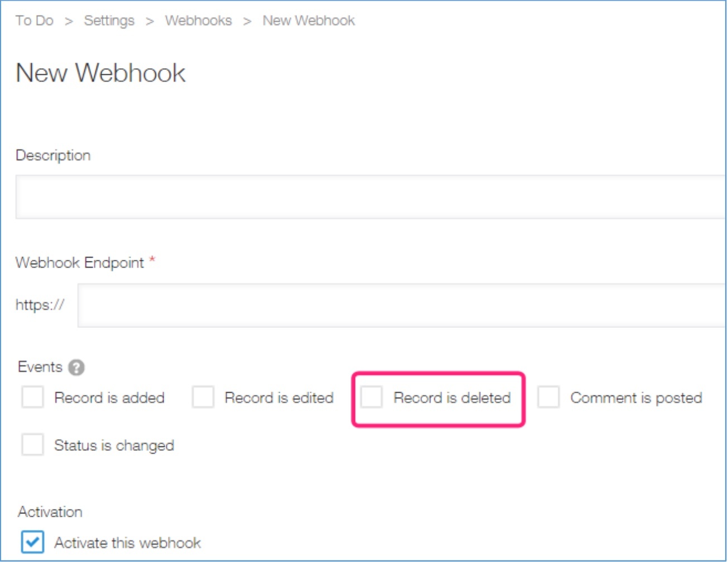Navigate back to Webhooks breadcrumb link
The height and width of the screenshot is (562, 728).
(198, 21)
